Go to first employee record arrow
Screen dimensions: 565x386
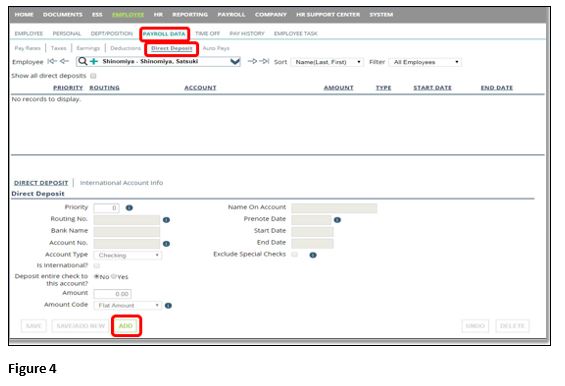click(x=52, y=61)
